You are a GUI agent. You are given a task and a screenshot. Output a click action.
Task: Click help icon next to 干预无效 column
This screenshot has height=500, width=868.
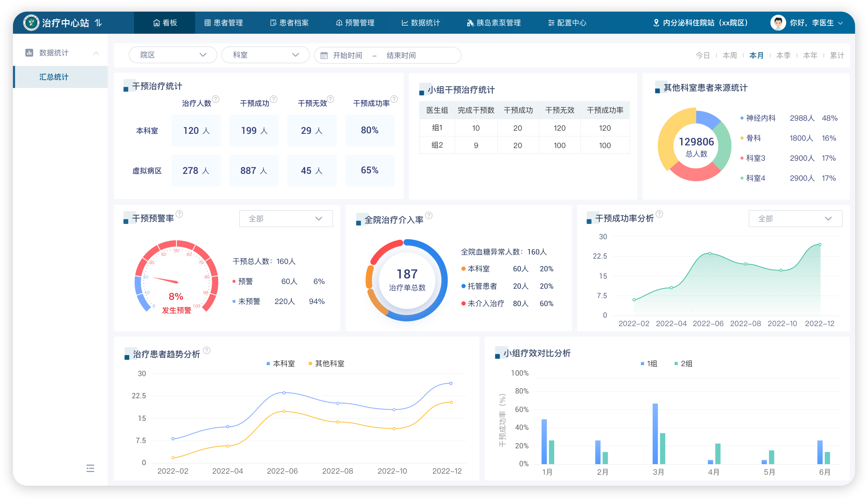pos(330,99)
